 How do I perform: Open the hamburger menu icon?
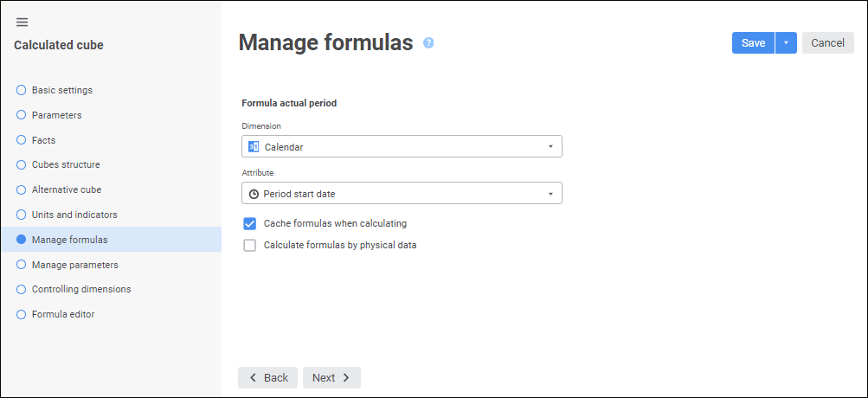pos(23,22)
